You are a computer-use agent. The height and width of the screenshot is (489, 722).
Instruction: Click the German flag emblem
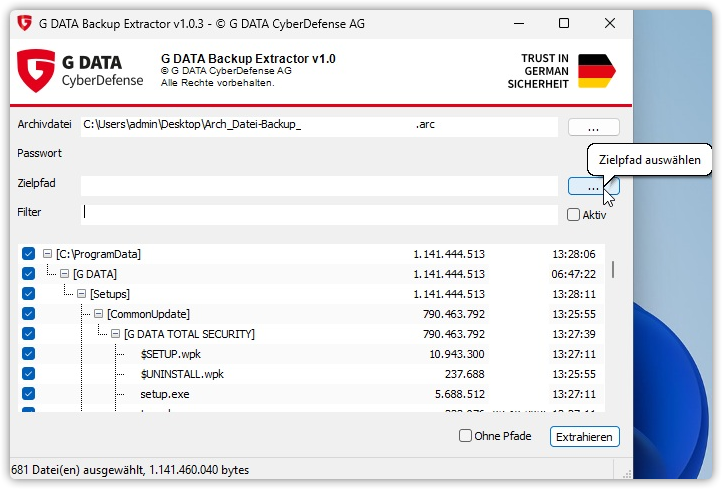coord(597,71)
